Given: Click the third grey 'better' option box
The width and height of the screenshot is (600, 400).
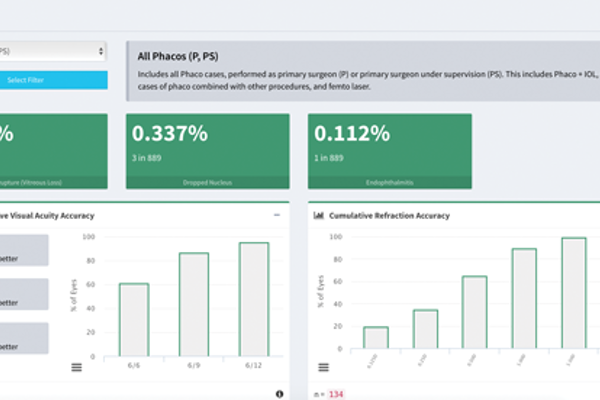Looking at the screenshot, I should click(x=24, y=343).
